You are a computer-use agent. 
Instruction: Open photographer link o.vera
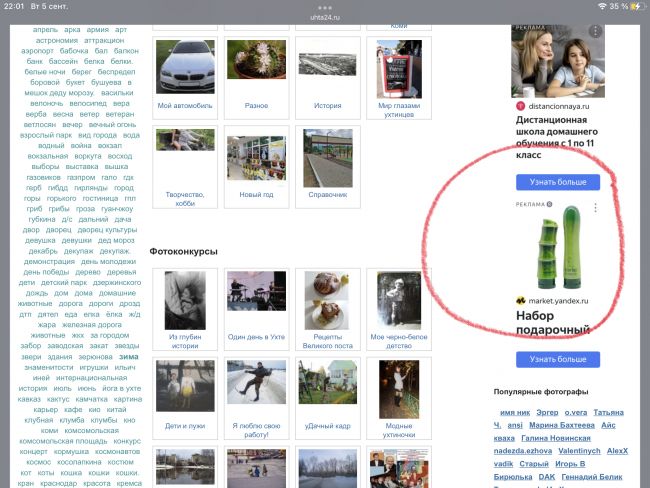(x=576, y=412)
